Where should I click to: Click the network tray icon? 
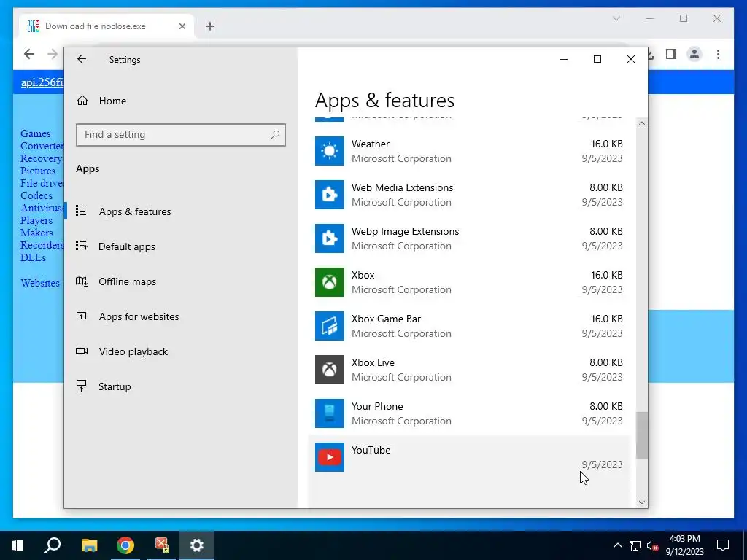[x=635, y=545]
